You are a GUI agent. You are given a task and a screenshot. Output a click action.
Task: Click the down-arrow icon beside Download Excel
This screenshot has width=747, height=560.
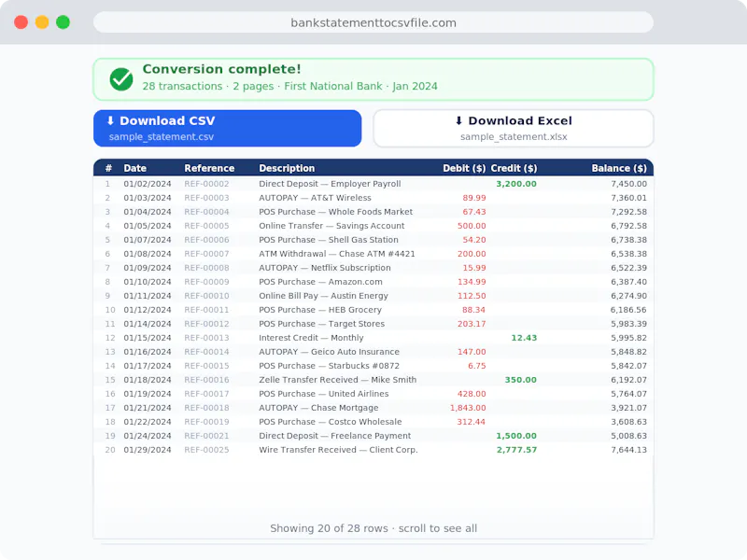458,120
